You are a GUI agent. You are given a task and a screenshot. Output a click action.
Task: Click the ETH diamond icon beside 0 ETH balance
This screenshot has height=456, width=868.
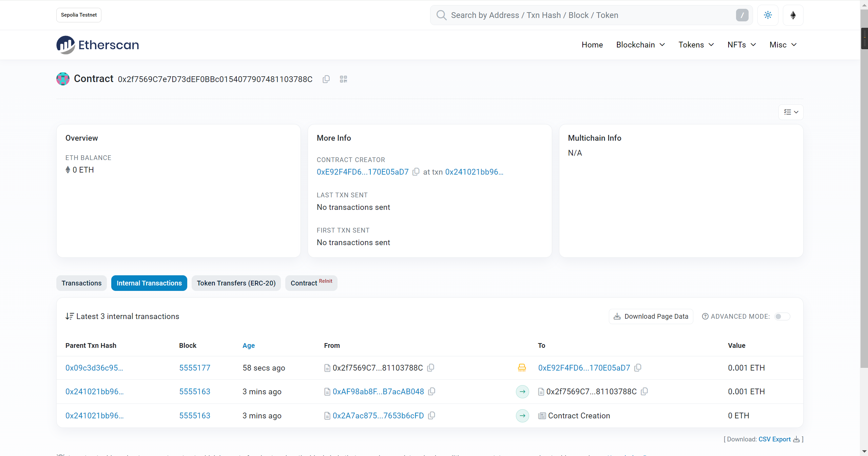68,170
